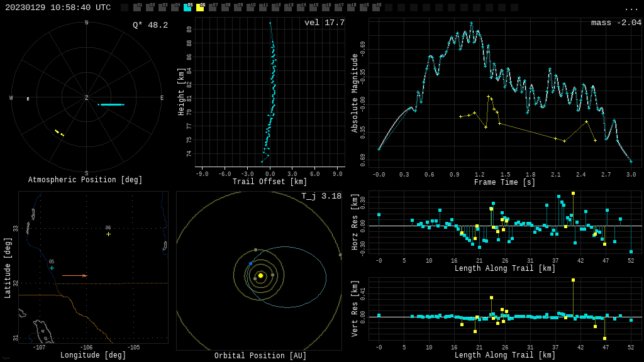Click the 20230129 10:58:40 UTC timestamp
This screenshot has height=362, width=644.
pyautogui.click(x=58, y=8)
